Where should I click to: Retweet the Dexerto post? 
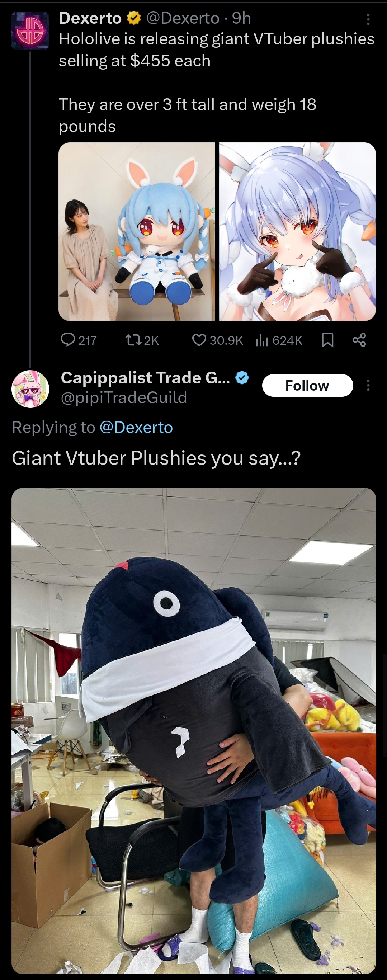click(142, 340)
